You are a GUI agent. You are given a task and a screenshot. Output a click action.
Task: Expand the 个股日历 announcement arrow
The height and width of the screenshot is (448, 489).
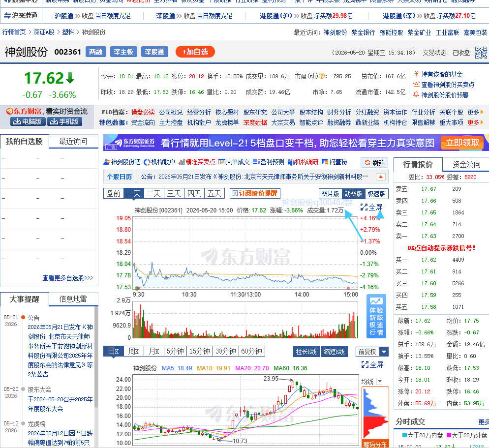click(x=380, y=177)
